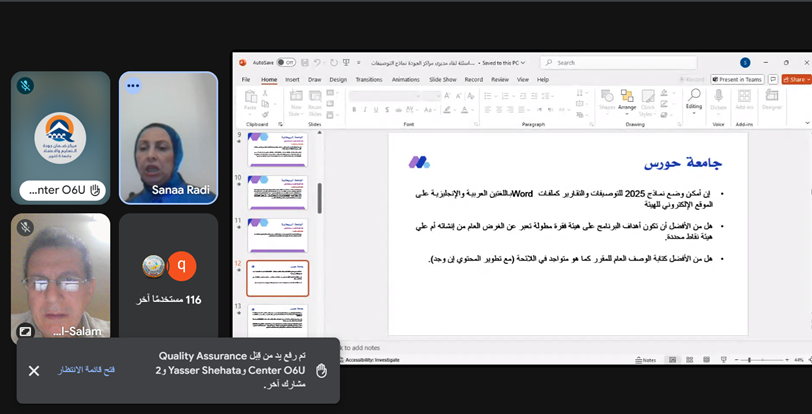This screenshot has height=414, width=812.
Task: Toggle Underline formatting
Action: point(375,110)
